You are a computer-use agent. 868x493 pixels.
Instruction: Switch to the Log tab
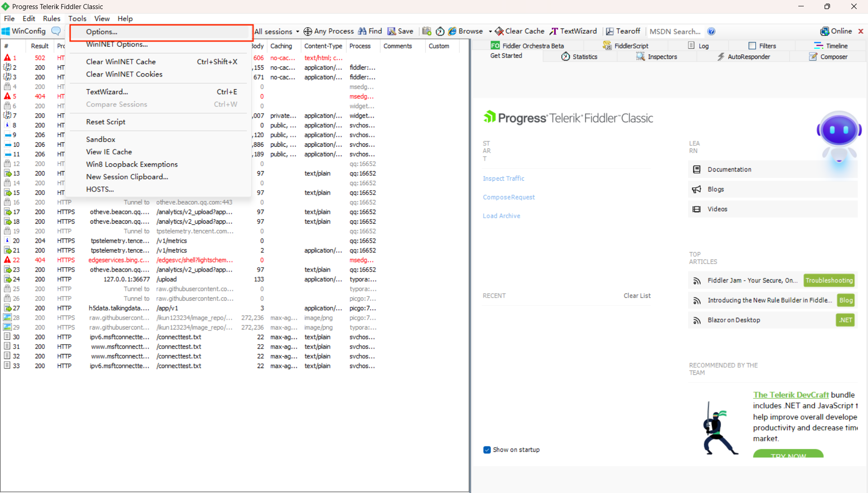click(698, 46)
